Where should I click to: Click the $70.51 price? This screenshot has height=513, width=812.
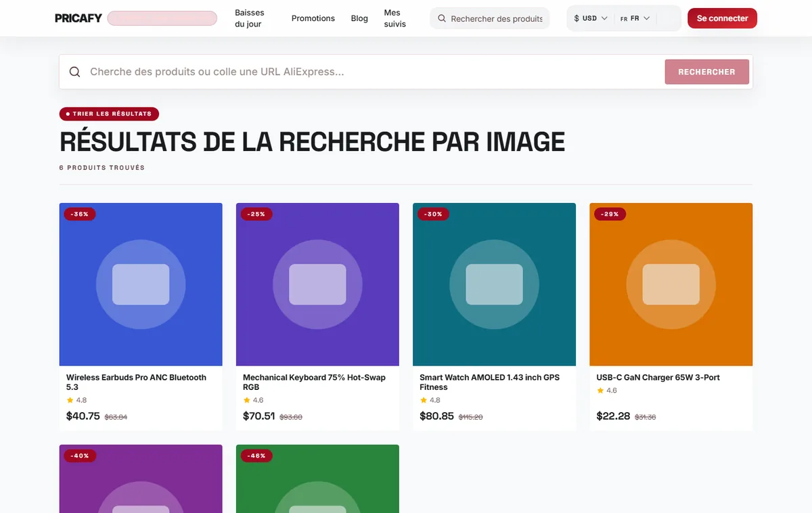tap(259, 416)
